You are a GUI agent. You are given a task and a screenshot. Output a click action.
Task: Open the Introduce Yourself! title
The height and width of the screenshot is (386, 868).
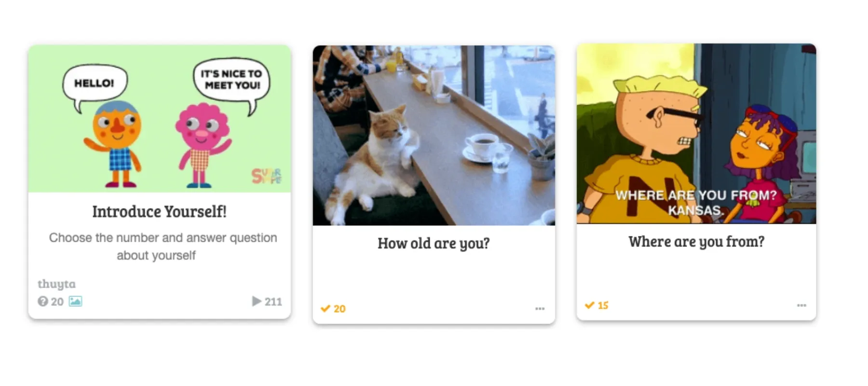click(159, 211)
